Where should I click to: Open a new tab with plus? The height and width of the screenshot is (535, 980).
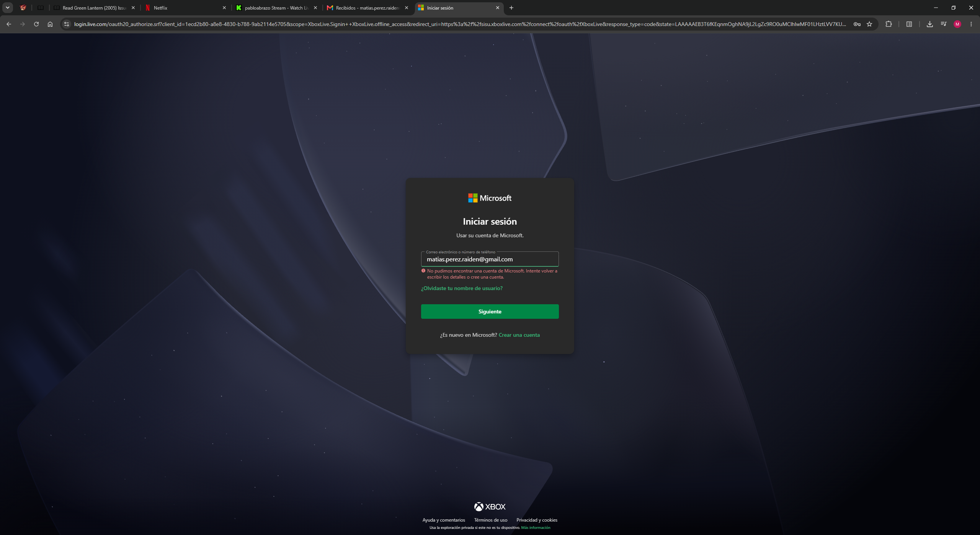tap(511, 8)
